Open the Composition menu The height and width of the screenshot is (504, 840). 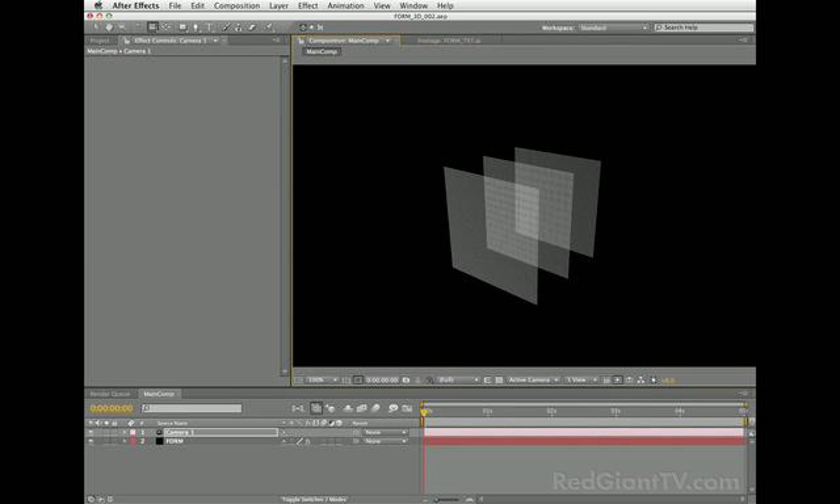pyautogui.click(x=237, y=6)
